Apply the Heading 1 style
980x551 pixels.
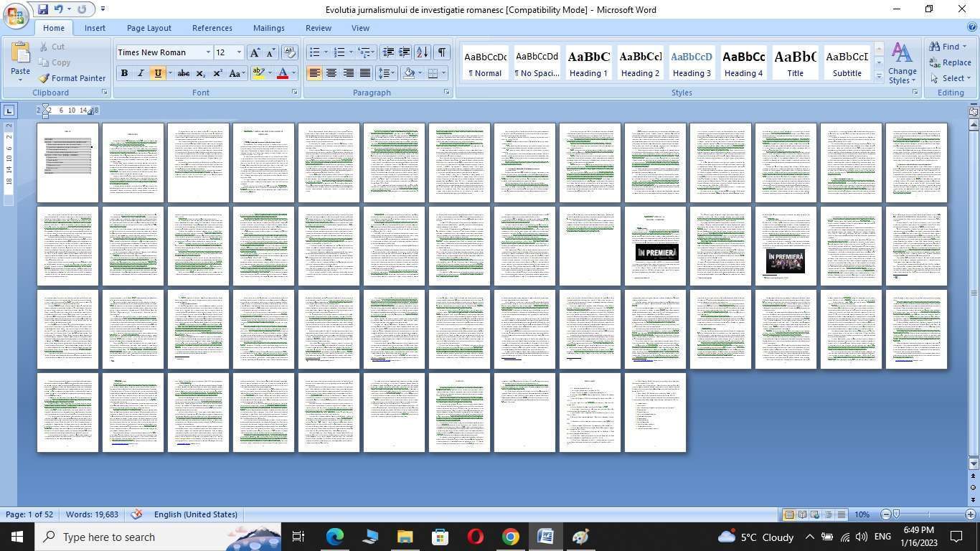pyautogui.click(x=588, y=63)
